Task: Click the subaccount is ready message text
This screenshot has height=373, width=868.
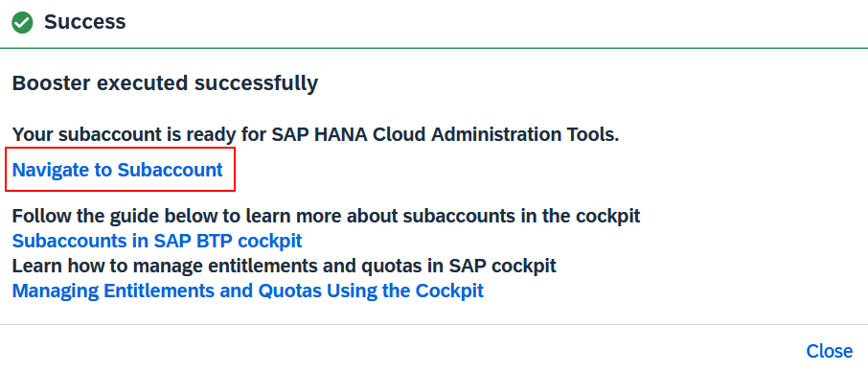Action: pyautogui.click(x=315, y=134)
